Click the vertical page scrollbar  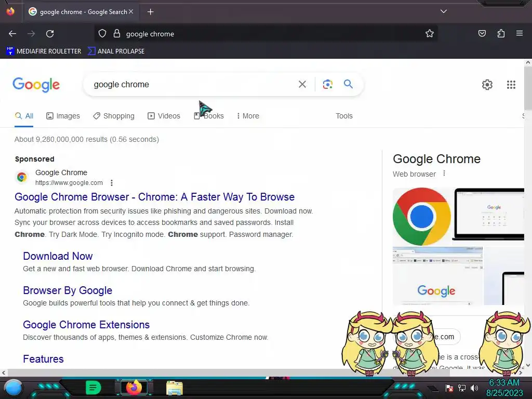pyautogui.click(x=528, y=88)
